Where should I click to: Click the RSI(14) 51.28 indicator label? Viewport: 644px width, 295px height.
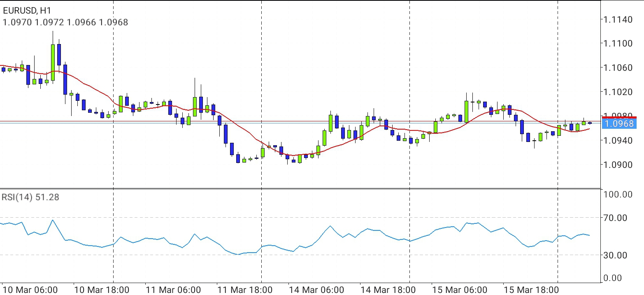(30, 197)
